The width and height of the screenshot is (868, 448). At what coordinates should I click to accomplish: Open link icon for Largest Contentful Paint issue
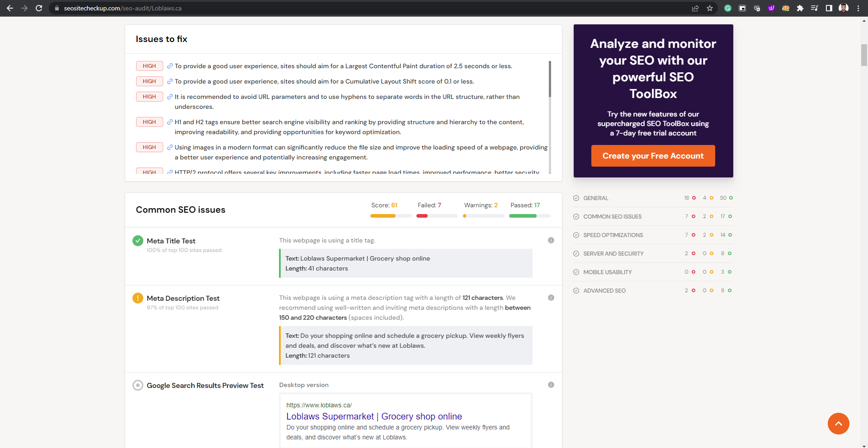coord(170,66)
